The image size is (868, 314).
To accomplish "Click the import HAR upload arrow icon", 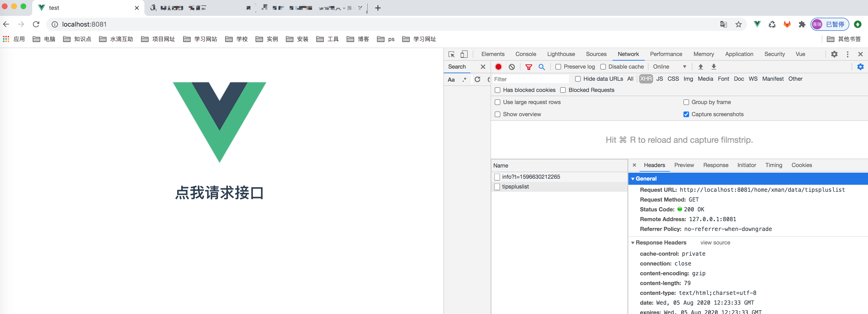I will pos(701,67).
